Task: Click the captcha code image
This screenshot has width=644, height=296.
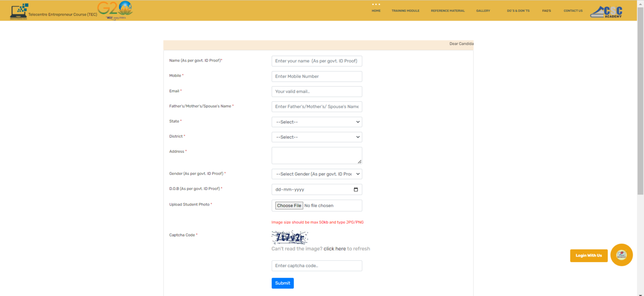Action: [x=290, y=237]
